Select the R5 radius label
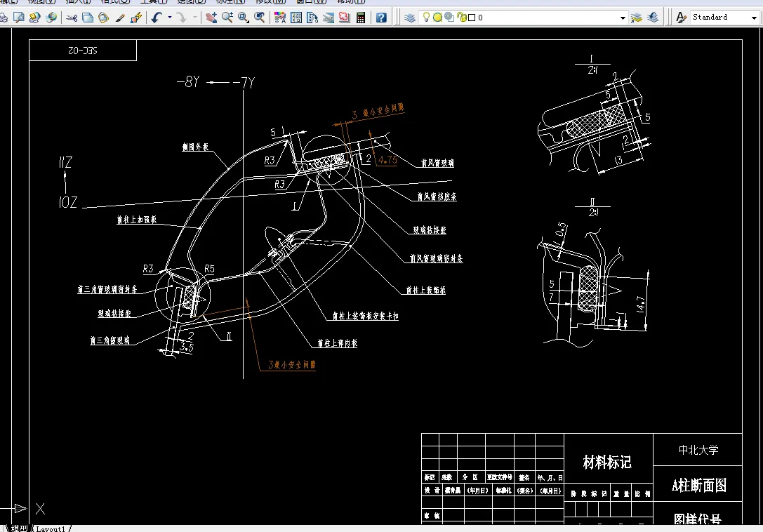The width and height of the screenshot is (763, 532). point(209,269)
